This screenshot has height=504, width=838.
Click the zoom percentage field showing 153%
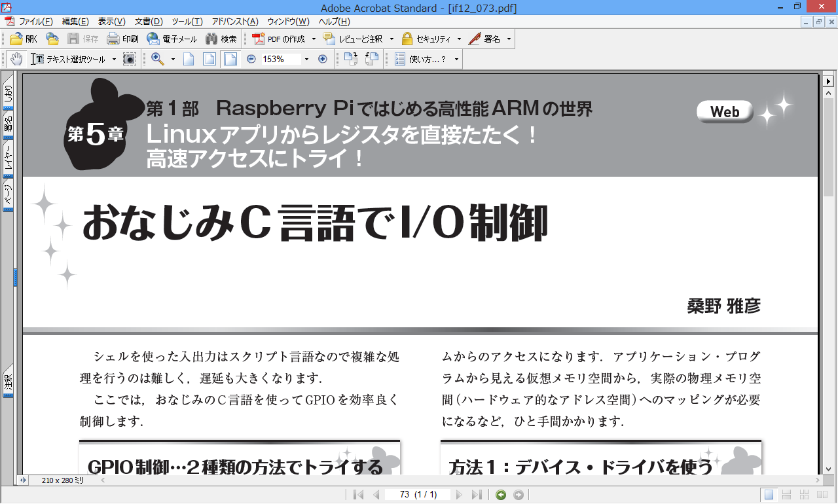pyautogui.click(x=281, y=59)
